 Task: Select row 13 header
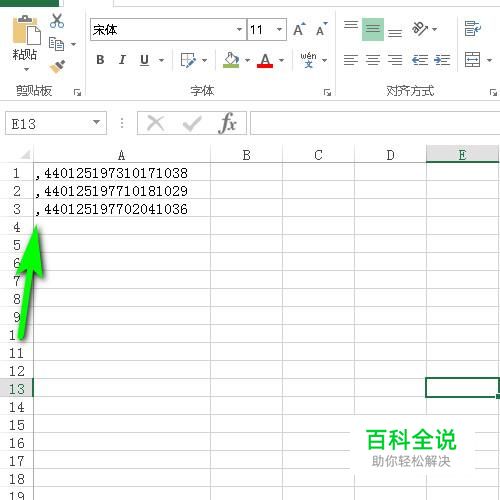17,388
